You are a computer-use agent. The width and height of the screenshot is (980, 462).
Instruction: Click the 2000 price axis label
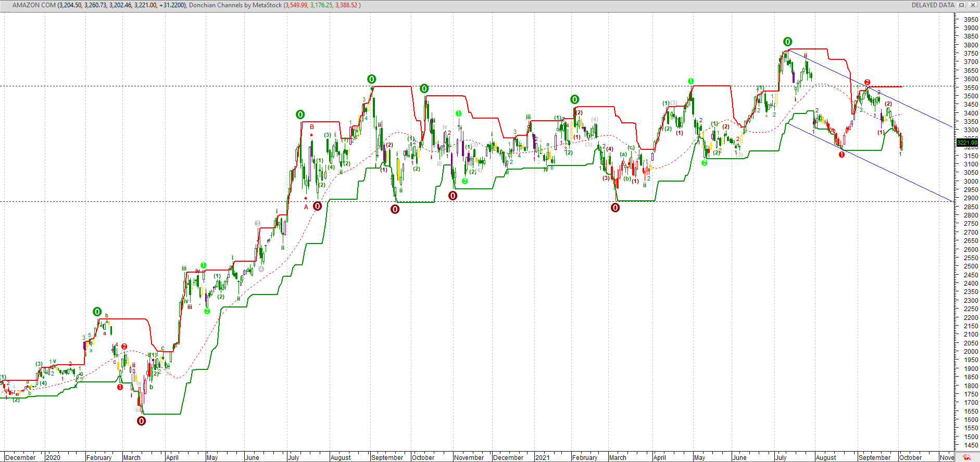(x=971, y=352)
